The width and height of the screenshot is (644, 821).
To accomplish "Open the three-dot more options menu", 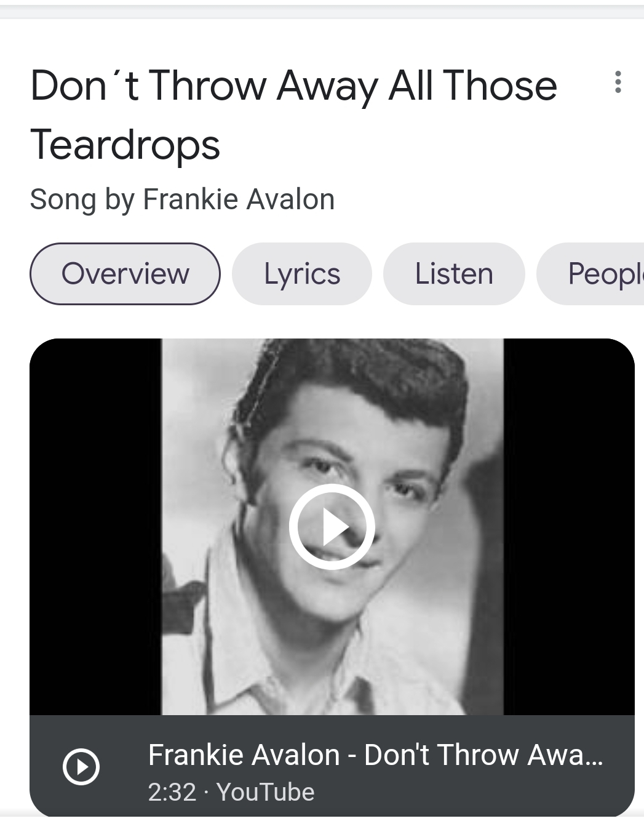I will click(x=618, y=82).
